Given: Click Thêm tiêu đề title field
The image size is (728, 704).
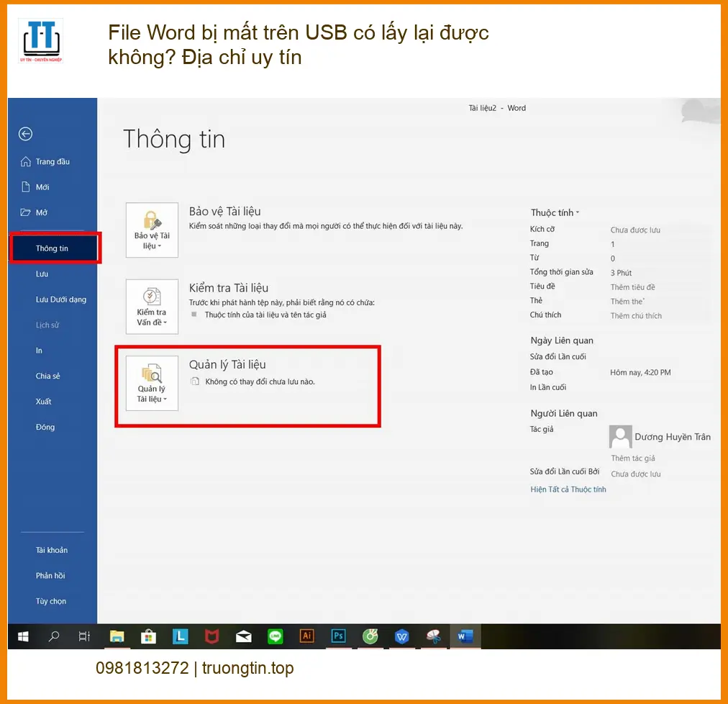Looking at the screenshot, I should (632, 287).
